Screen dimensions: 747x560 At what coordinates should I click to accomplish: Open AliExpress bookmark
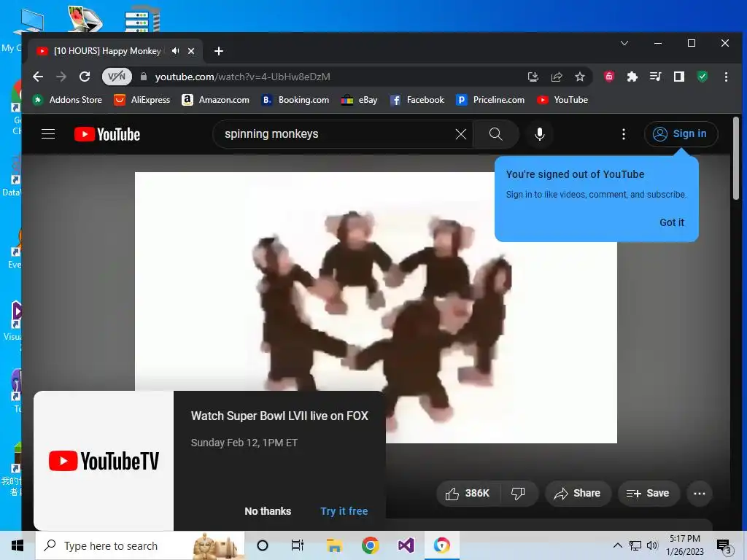click(142, 100)
